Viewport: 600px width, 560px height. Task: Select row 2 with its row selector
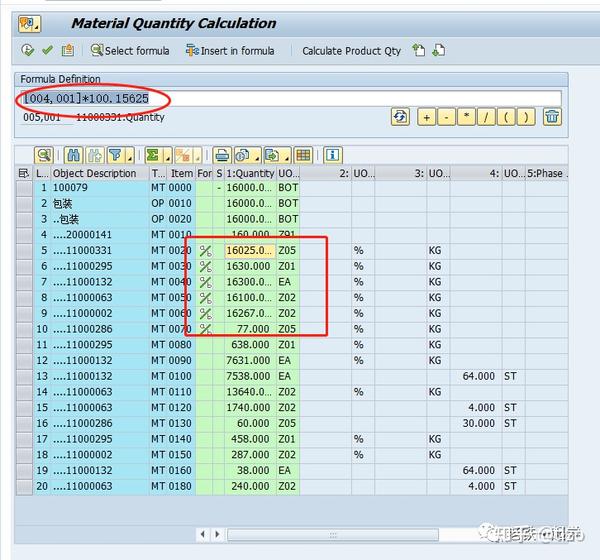pos(24,204)
